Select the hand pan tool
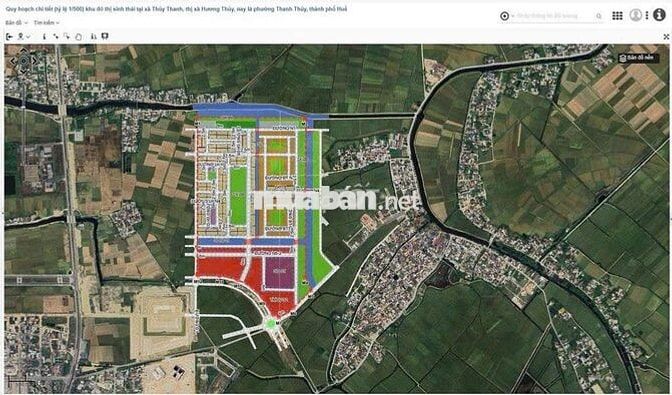Image resolution: width=672 pixels, height=395 pixels. [78, 37]
